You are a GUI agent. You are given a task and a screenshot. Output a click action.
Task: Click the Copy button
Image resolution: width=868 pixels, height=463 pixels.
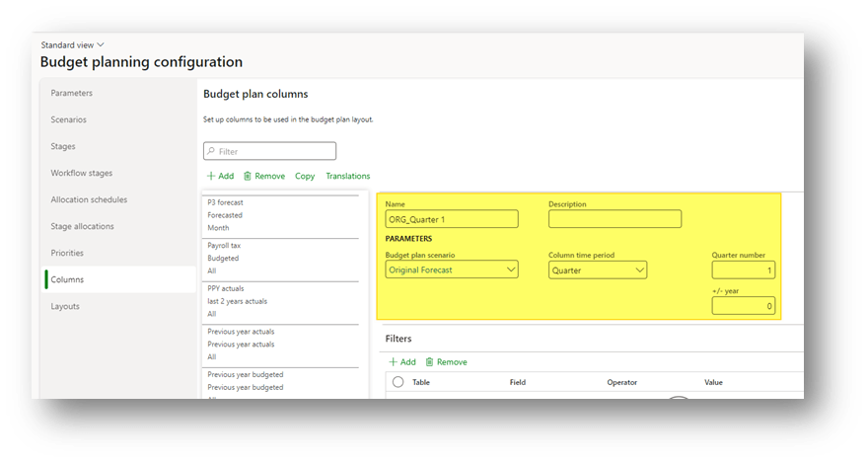[x=305, y=177]
